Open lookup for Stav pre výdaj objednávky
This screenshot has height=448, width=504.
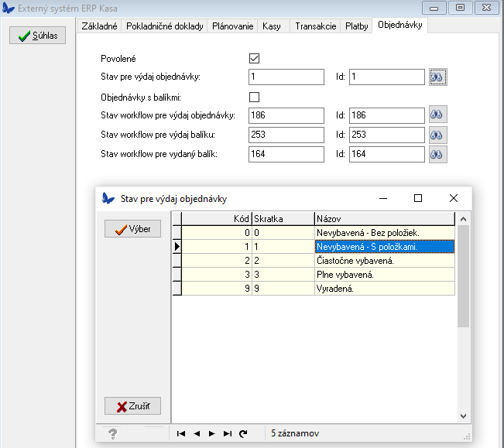pos(438,77)
